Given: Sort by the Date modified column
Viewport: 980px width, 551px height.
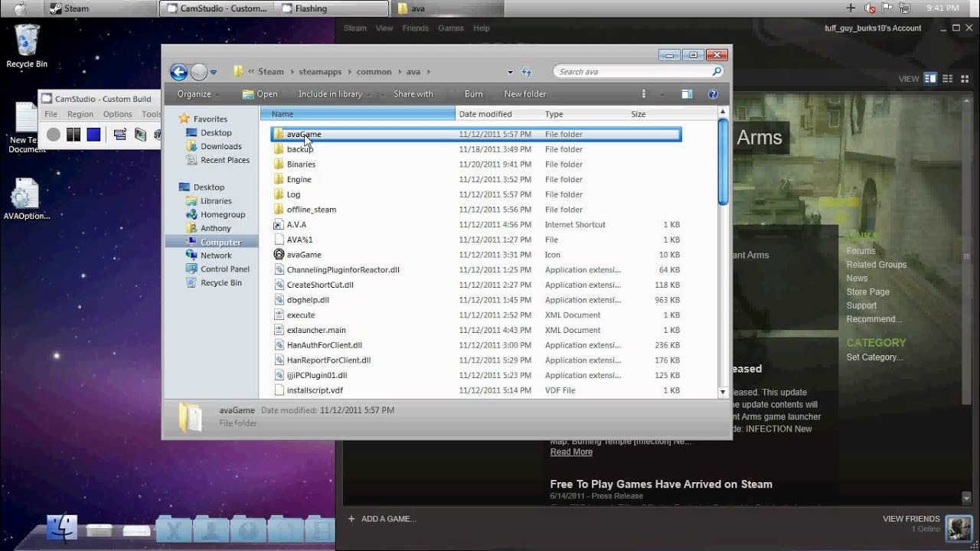Looking at the screenshot, I should pos(498,114).
